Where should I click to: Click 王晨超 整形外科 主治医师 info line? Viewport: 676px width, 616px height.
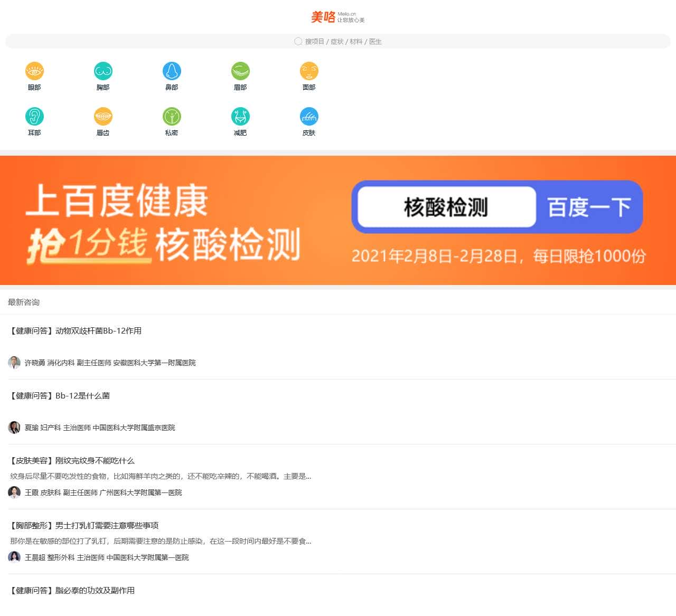coord(107,557)
